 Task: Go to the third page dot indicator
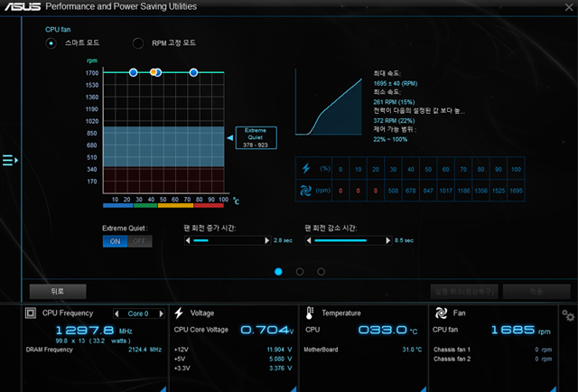click(x=322, y=272)
